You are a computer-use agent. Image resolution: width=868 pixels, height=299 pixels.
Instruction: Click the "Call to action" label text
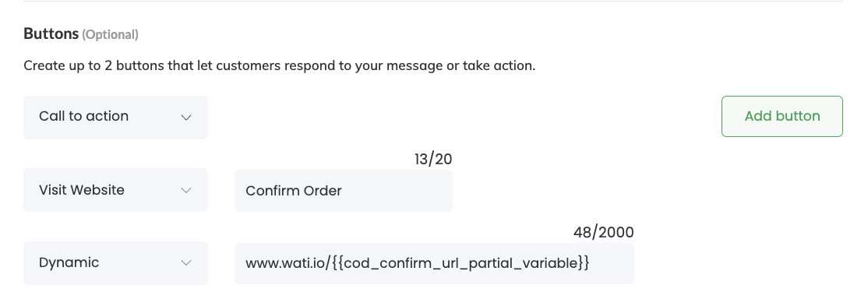tap(83, 116)
